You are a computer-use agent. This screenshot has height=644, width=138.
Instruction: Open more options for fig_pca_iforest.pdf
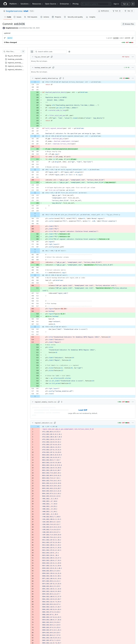[x=133, y=57]
